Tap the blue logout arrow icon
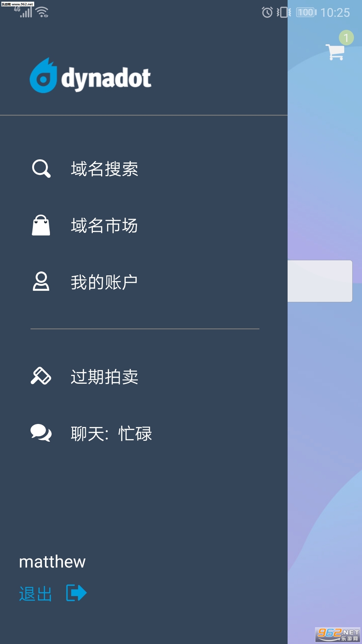The width and height of the screenshot is (362, 644). [76, 593]
